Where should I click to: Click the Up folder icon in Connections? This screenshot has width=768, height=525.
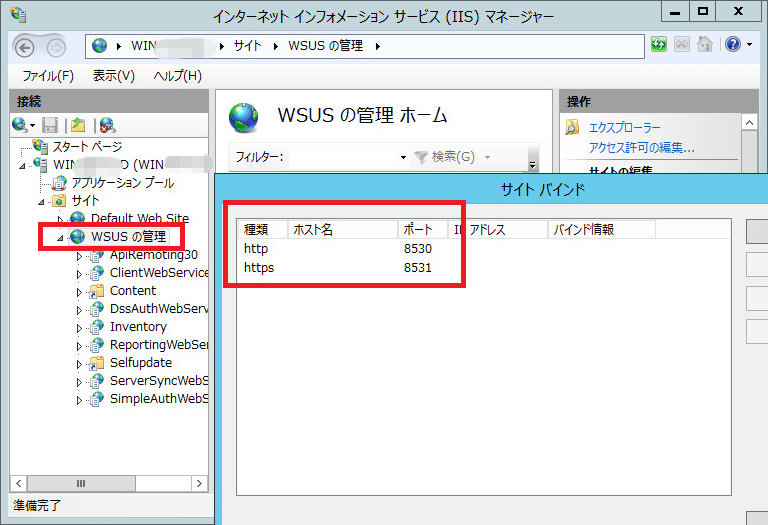pyautogui.click(x=78, y=125)
